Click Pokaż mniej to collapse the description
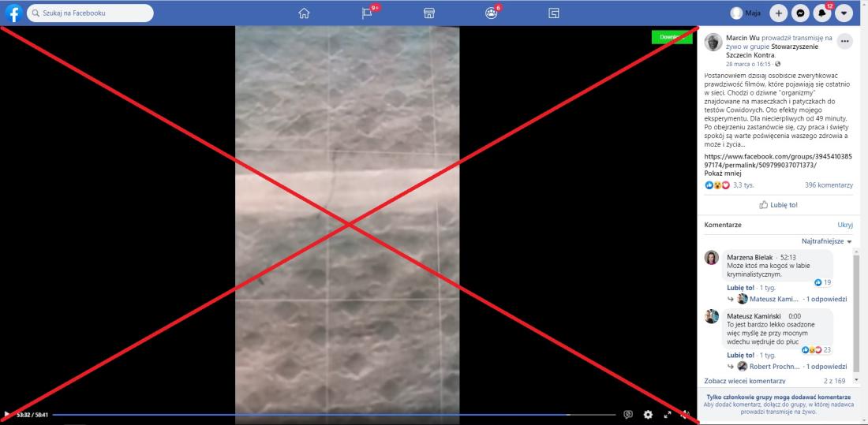Screen dimensions: 868x425 coord(722,173)
